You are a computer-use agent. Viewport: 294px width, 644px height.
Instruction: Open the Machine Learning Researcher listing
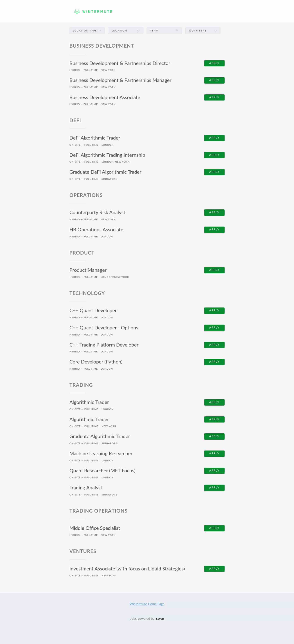click(101, 454)
